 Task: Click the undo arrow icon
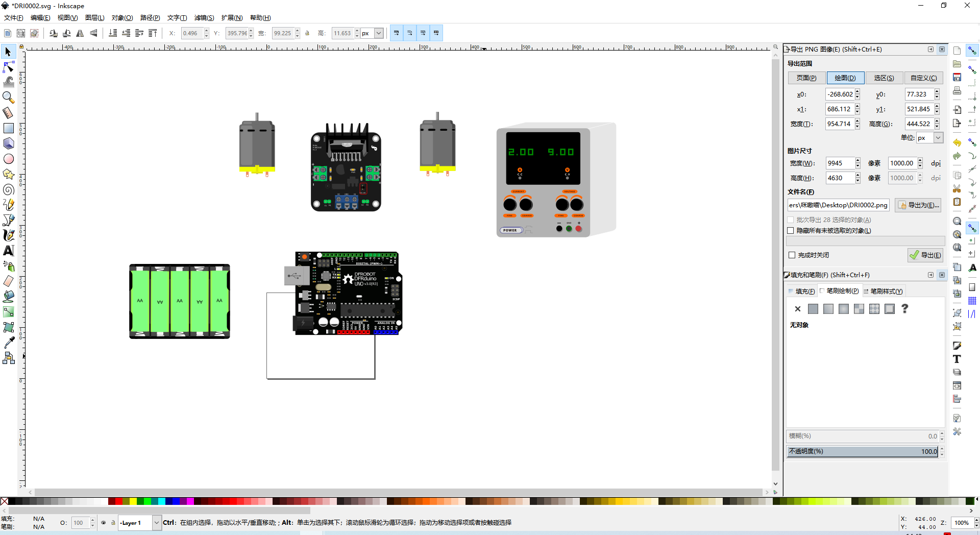957,142
